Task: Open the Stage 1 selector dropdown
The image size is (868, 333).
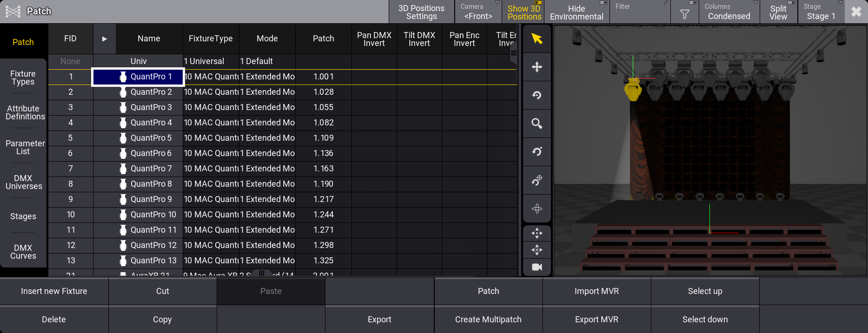Action: (821, 12)
